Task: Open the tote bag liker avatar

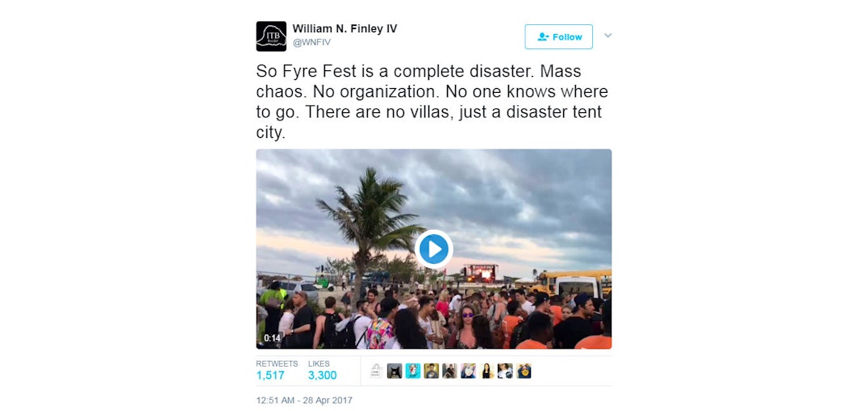Action: (x=376, y=371)
